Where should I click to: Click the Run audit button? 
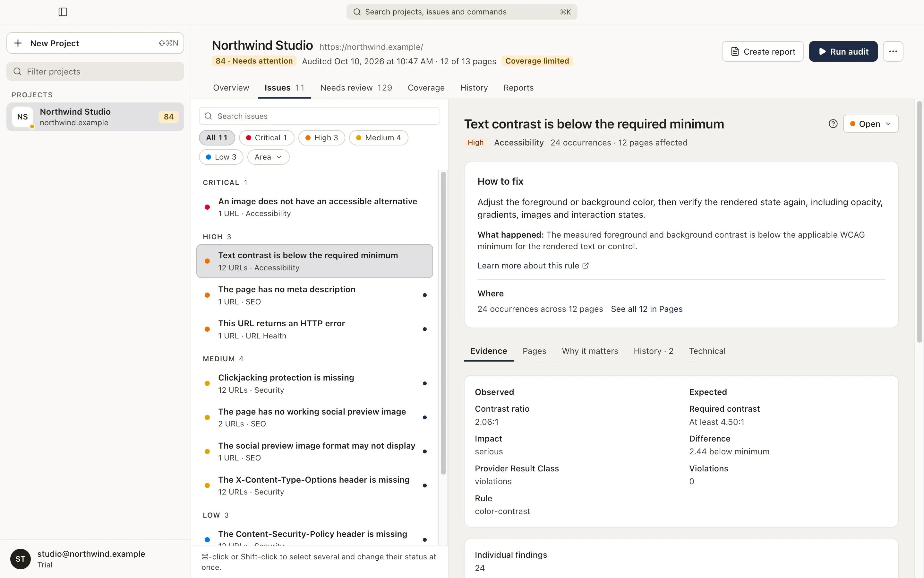pyautogui.click(x=843, y=51)
